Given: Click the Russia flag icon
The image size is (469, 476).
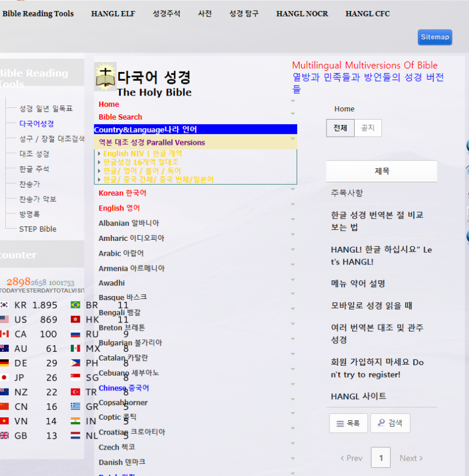Looking at the screenshot, I should [x=75, y=334].
